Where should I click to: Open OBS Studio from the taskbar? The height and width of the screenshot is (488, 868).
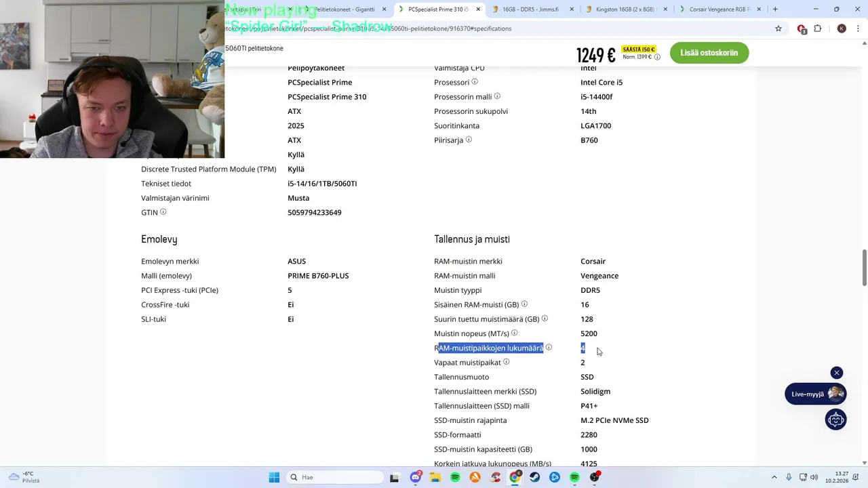595,477
